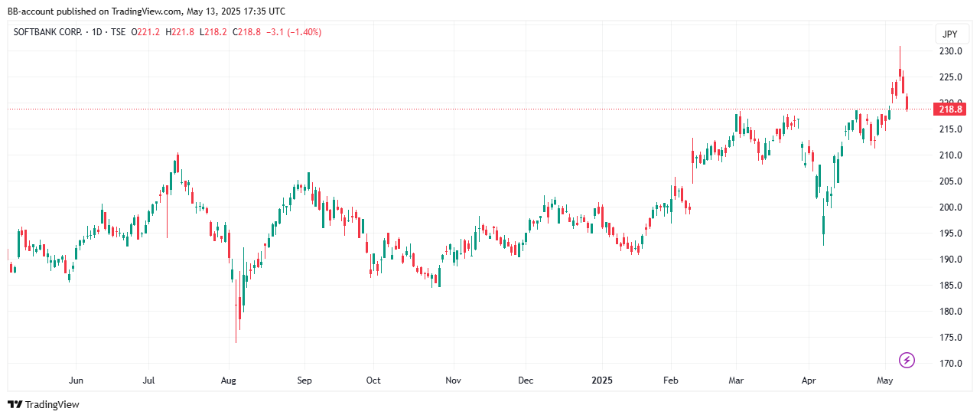Screen dimensions: 980x418
Task: Click the Feb label on the time axis
Action: click(x=671, y=380)
